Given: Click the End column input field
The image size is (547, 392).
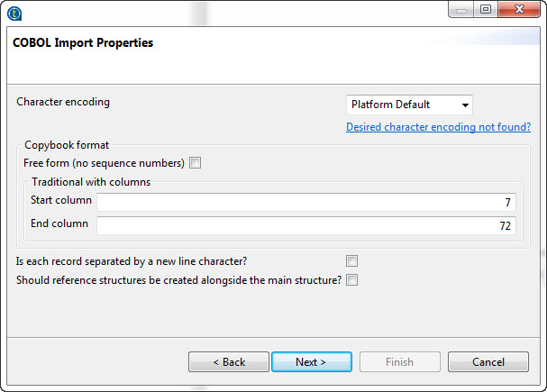Looking at the screenshot, I should pos(306,224).
